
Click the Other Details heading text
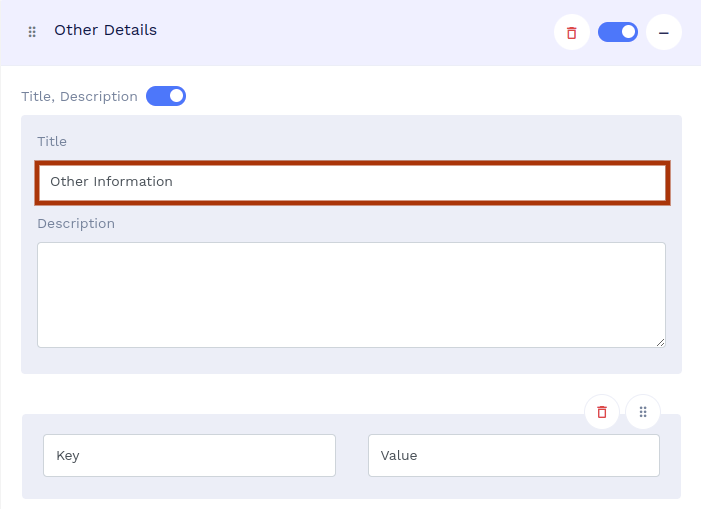[x=105, y=30]
